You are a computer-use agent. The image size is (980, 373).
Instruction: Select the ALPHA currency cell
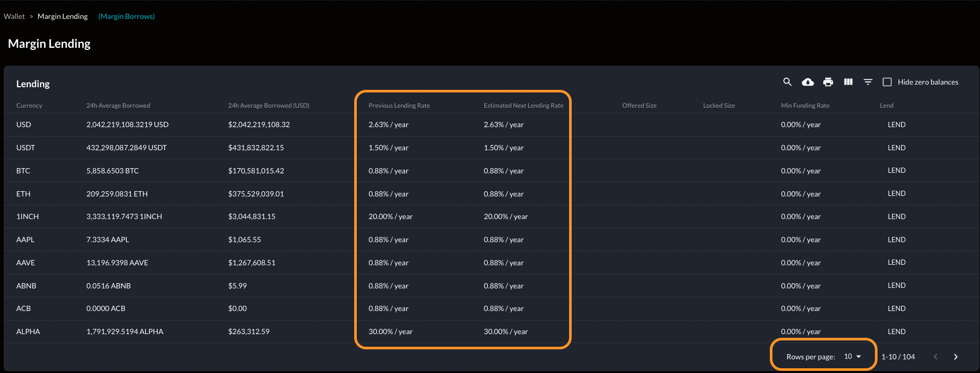click(28, 331)
